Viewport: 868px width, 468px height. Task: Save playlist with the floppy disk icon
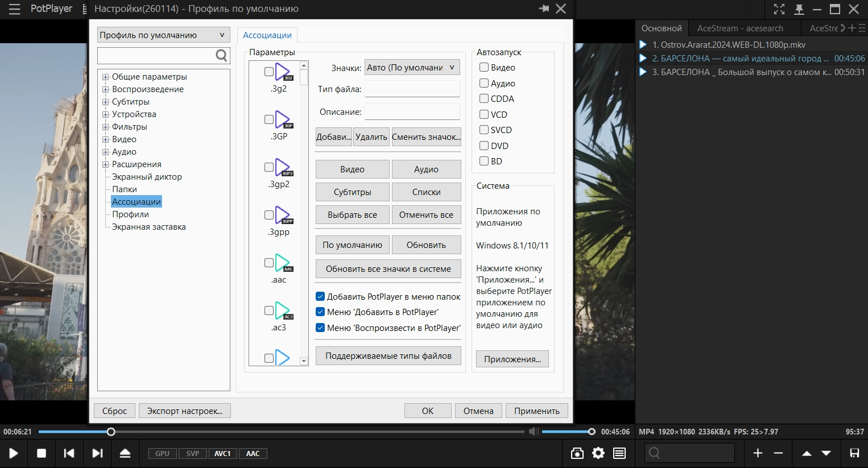click(854, 453)
